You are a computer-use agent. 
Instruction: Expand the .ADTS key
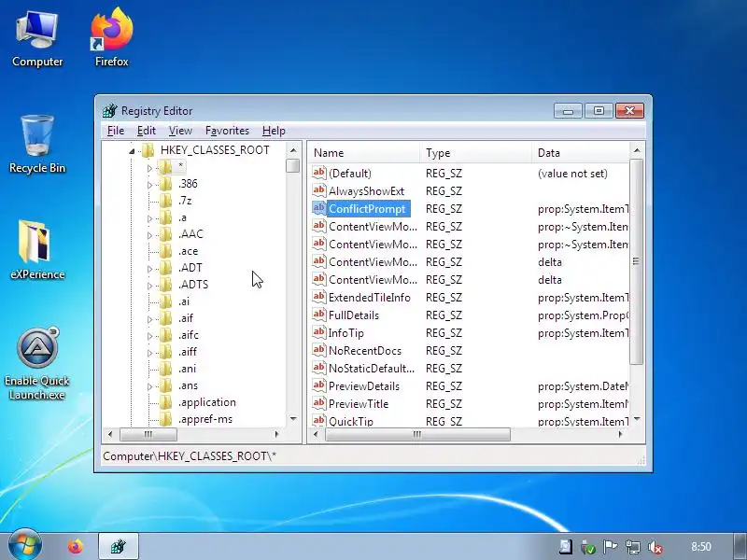[149, 286]
